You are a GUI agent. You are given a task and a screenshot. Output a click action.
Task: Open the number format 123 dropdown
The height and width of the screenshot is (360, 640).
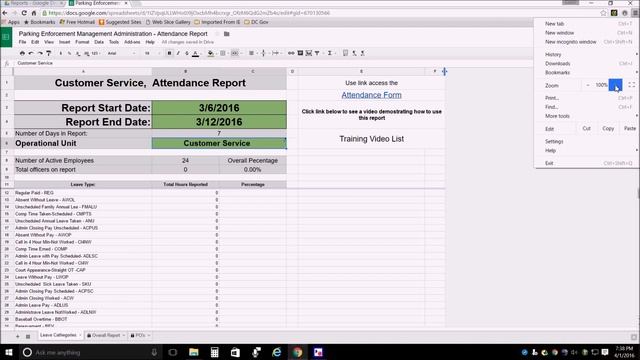coord(96,53)
